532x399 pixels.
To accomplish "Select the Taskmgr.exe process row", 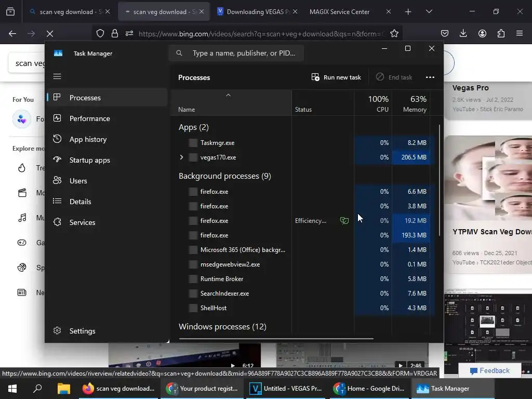I will click(x=303, y=143).
